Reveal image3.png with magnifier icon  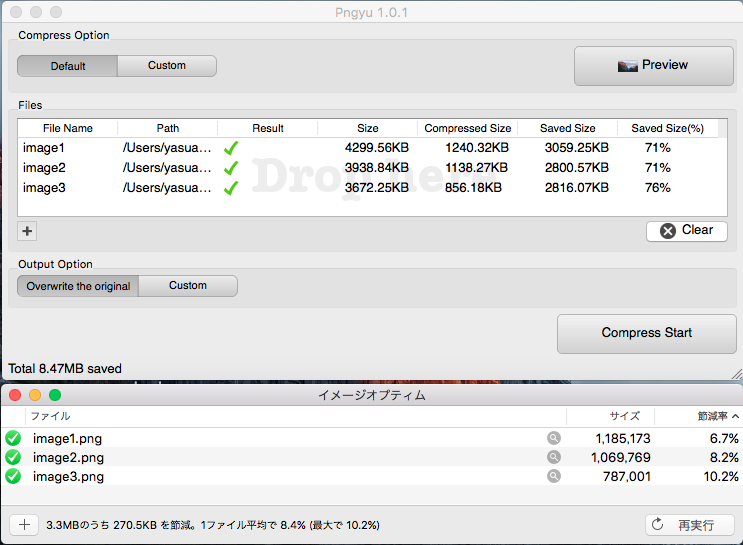[x=553, y=476]
